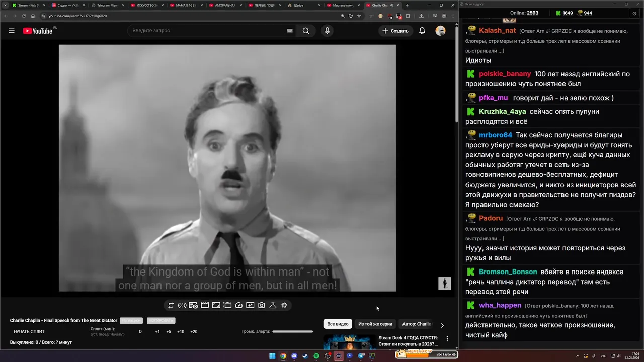Click the eye visibility icon in the player toolbar
The width and height of the screenshot is (644, 362).
click(193, 305)
